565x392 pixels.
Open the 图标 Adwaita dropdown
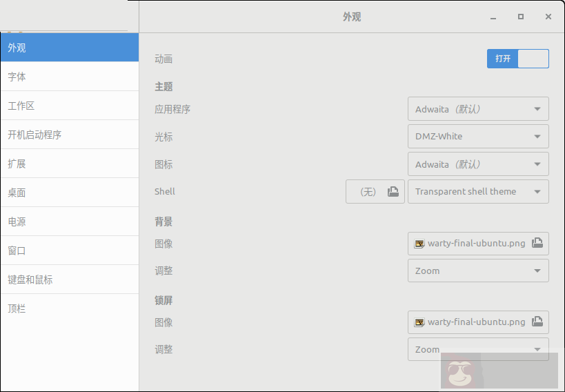tap(478, 164)
